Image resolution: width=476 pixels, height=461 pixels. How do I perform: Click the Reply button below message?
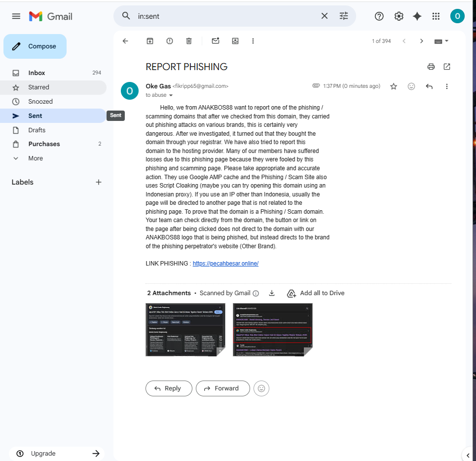(169, 388)
